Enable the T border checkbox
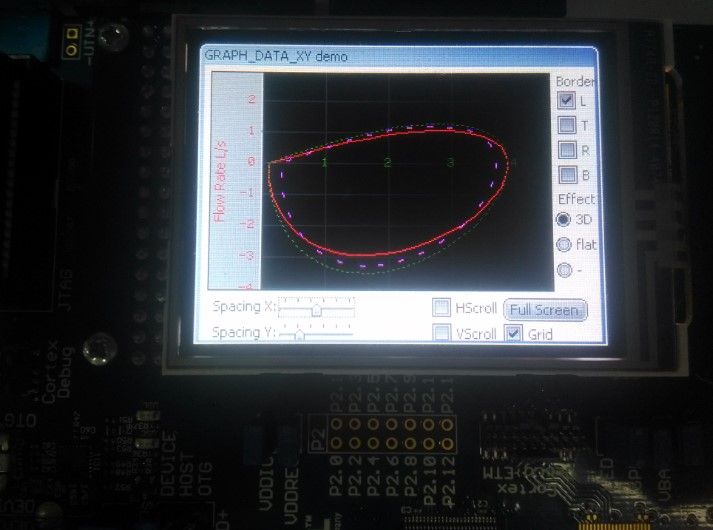The height and width of the screenshot is (530, 713). click(567, 125)
